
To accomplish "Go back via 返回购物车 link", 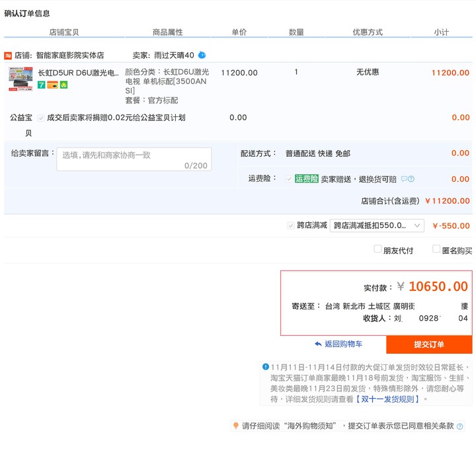I will [x=343, y=344].
